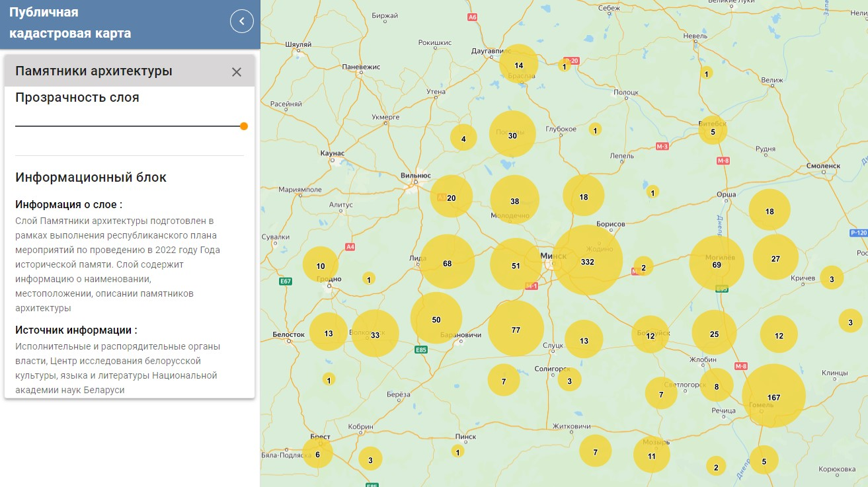
Task: Click the Публичная кадастровая карта header title
Action: 70,23
